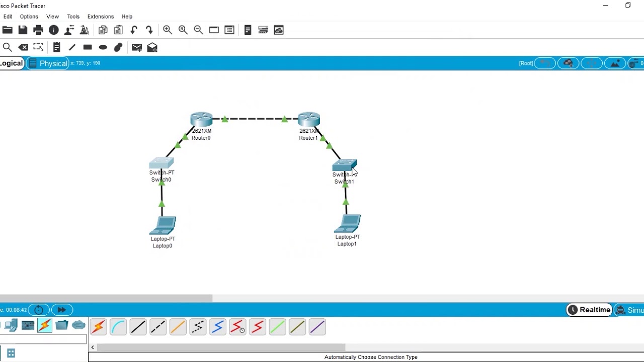This screenshot has width=644, height=362.
Task: Click the stacked devices toolbar icon
Action: click(x=263, y=30)
